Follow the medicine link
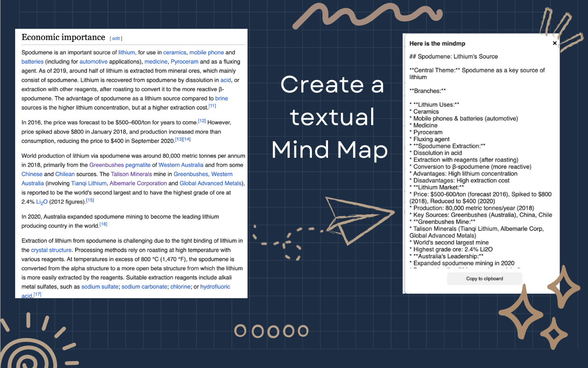 [156, 62]
